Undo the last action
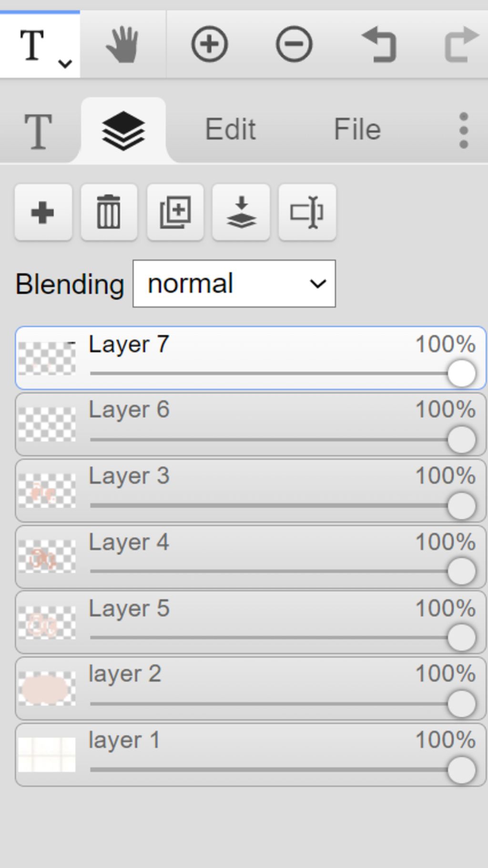Viewport: 488px width, 868px height. (379, 44)
